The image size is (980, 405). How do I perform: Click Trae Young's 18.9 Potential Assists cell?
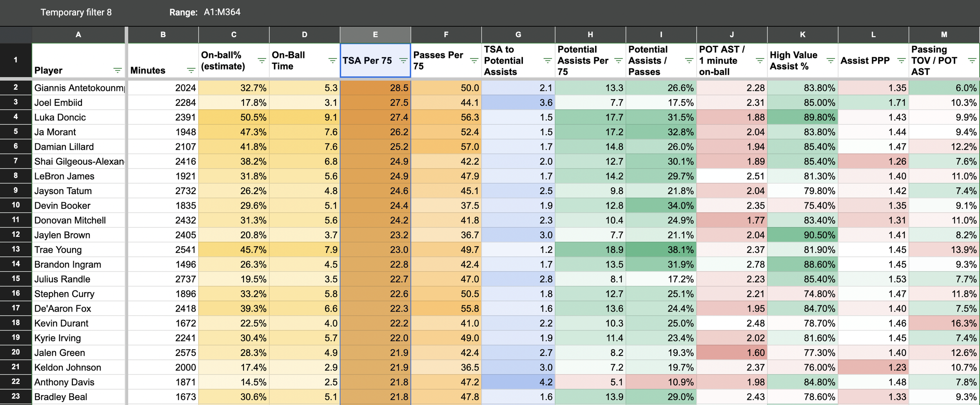590,249
